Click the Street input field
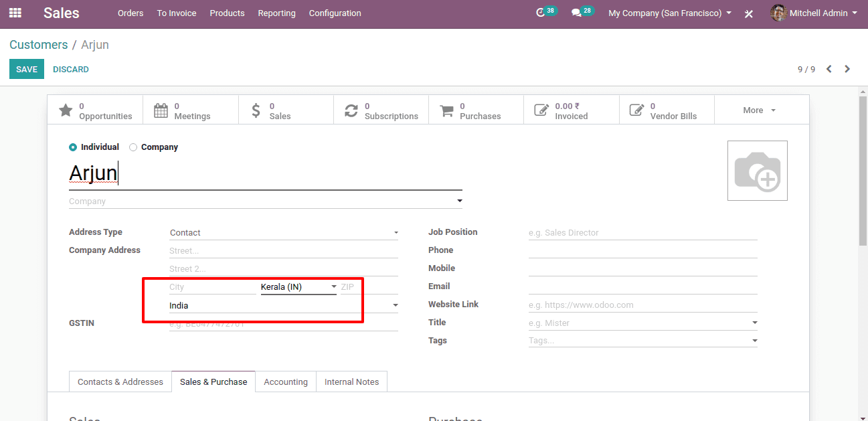The height and width of the screenshot is (421, 868). point(284,251)
